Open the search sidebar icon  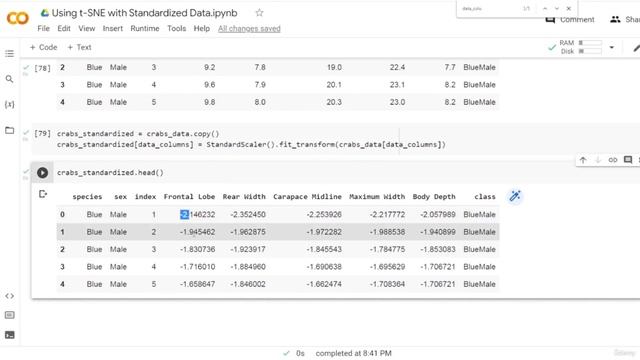coord(9,79)
